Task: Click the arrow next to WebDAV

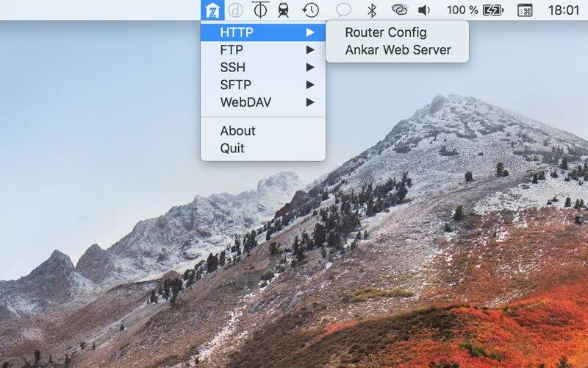Action: tap(309, 102)
